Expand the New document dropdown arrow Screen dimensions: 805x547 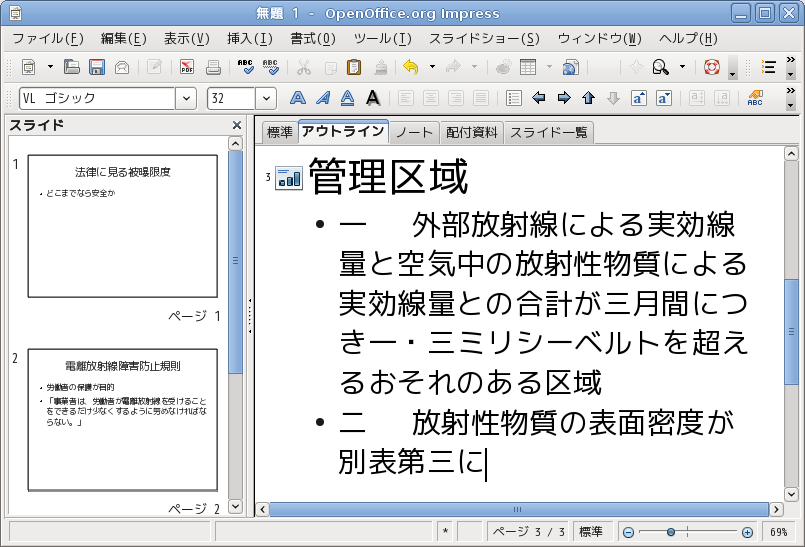(50, 68)
